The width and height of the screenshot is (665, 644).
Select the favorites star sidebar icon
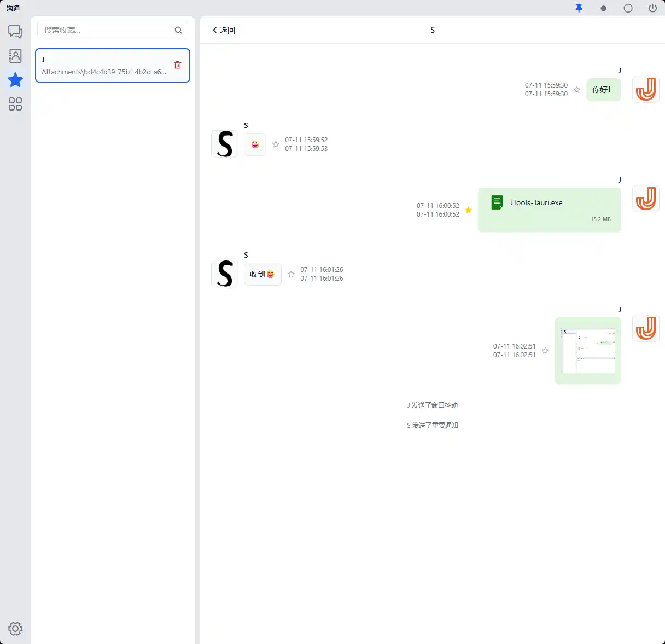[x=15, y=80]
